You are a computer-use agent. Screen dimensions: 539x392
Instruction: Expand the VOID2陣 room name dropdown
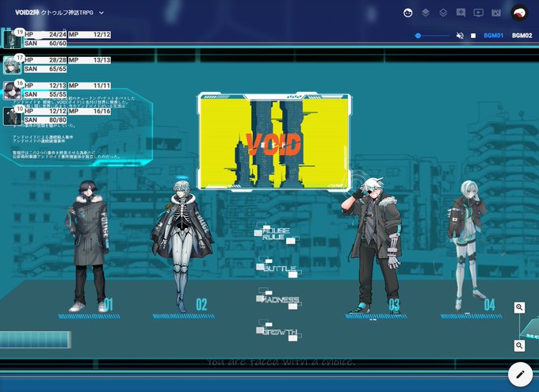coord(101,13)
